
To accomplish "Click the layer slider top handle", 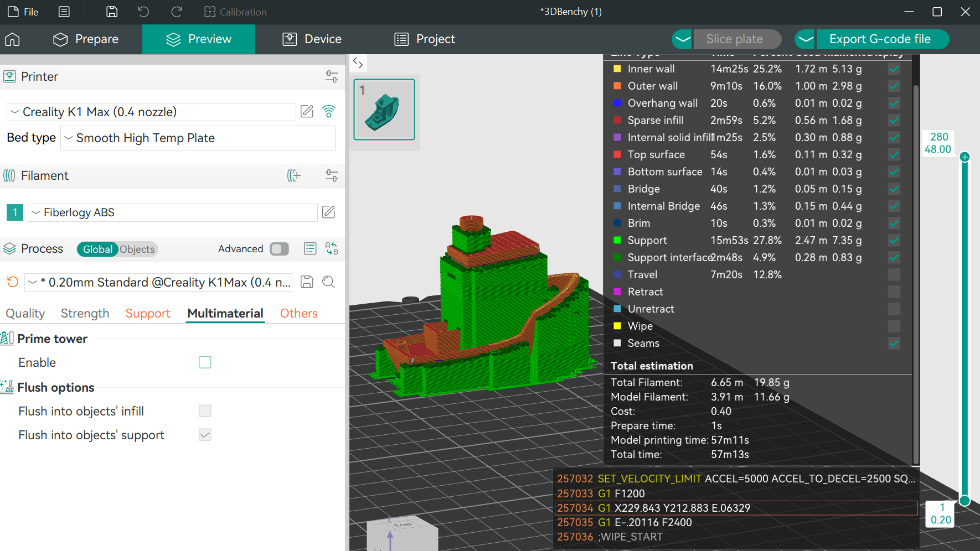I will point(964,157).
